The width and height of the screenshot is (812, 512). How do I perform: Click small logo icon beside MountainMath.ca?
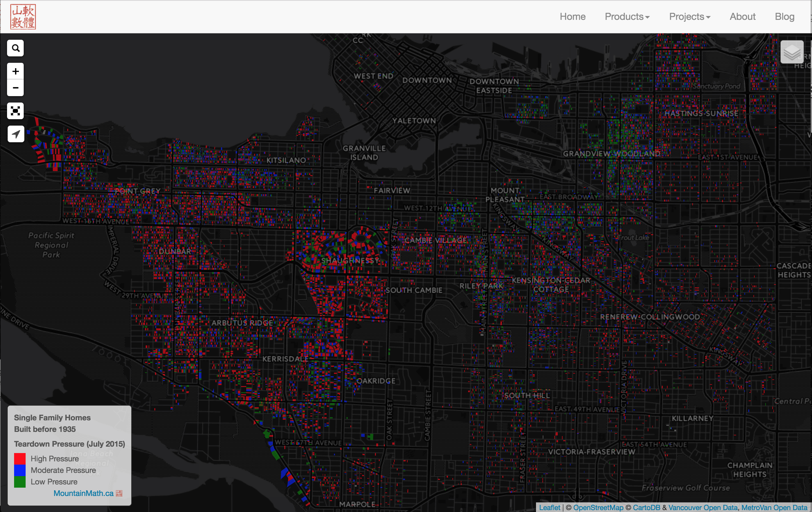click(x=119, y=493)
